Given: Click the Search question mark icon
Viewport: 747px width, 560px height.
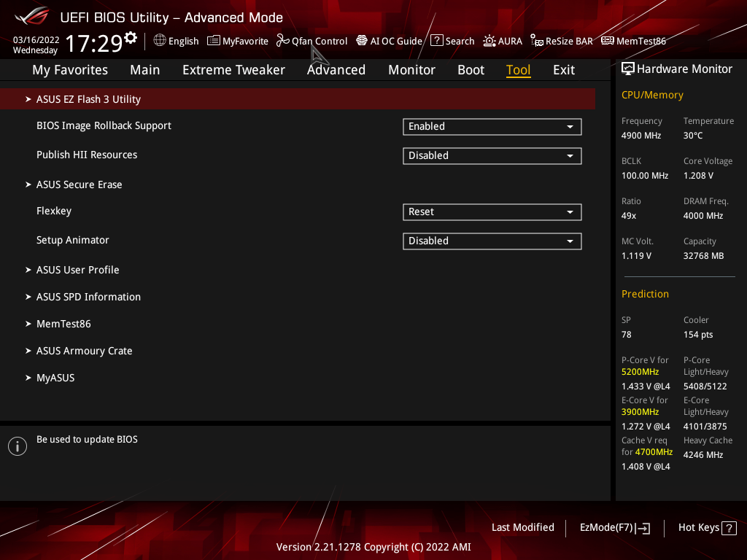Looking at the screenshot, I should [x=436, y=41].
